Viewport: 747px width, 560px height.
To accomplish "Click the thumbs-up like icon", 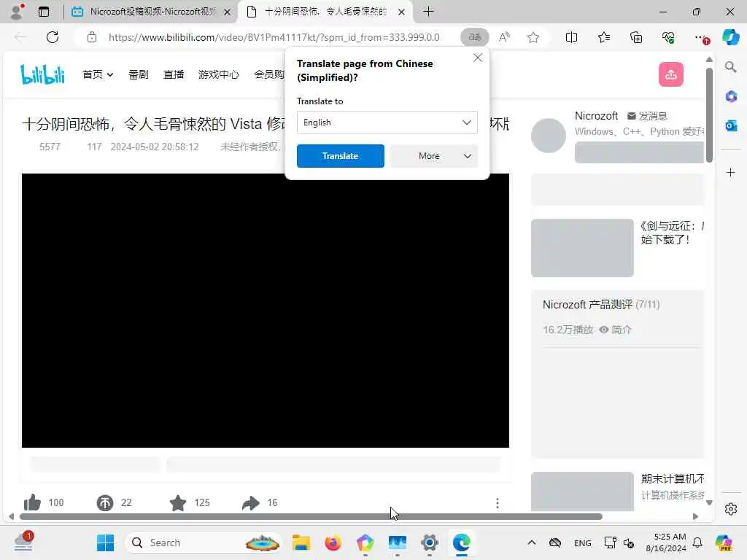I will coord(32,502).
